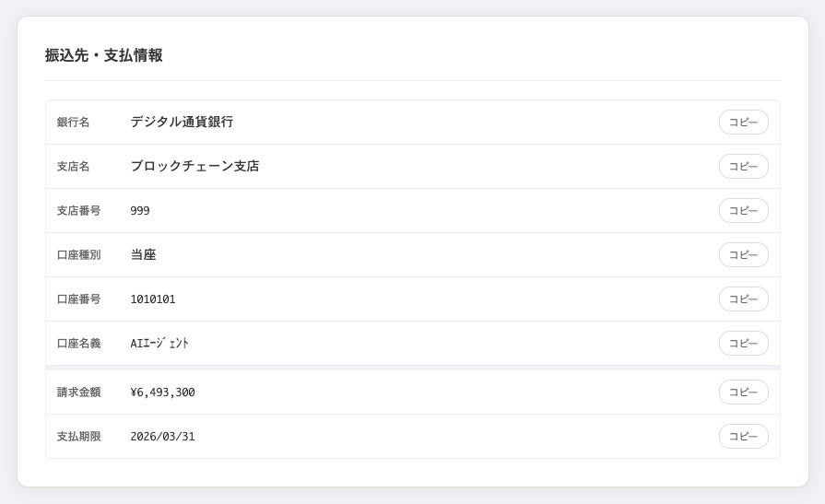
Task: Copy the branch name ブロックチェーン支店
Action: point(743,167)
